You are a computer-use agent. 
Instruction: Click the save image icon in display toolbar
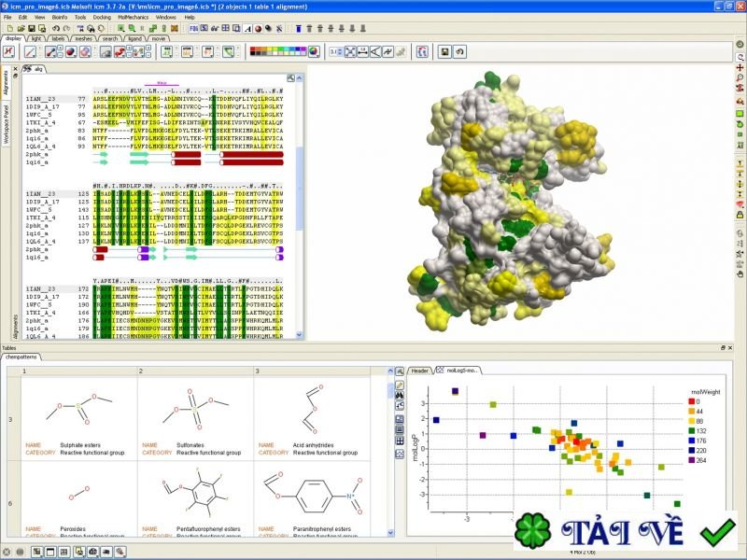click(444, 51)
